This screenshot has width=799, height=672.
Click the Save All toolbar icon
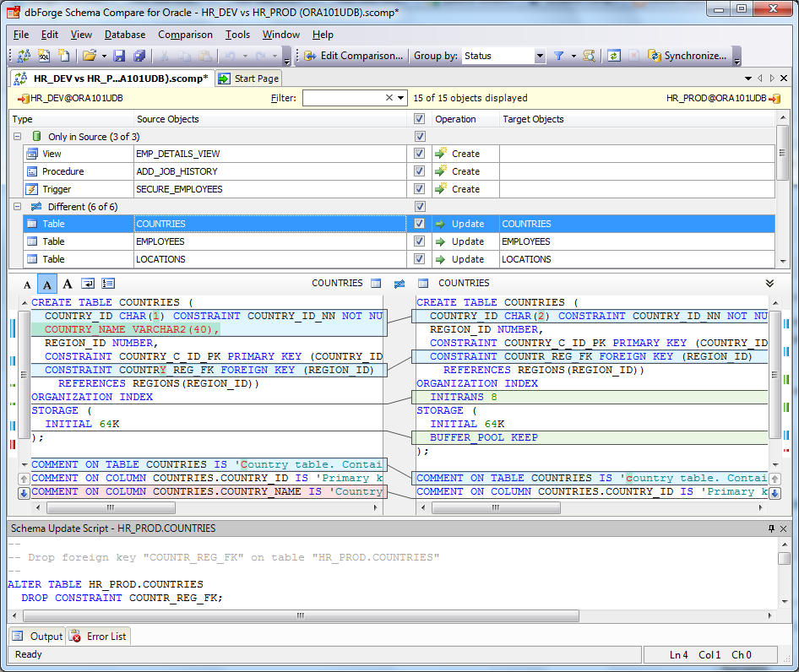tap(139, 56)
